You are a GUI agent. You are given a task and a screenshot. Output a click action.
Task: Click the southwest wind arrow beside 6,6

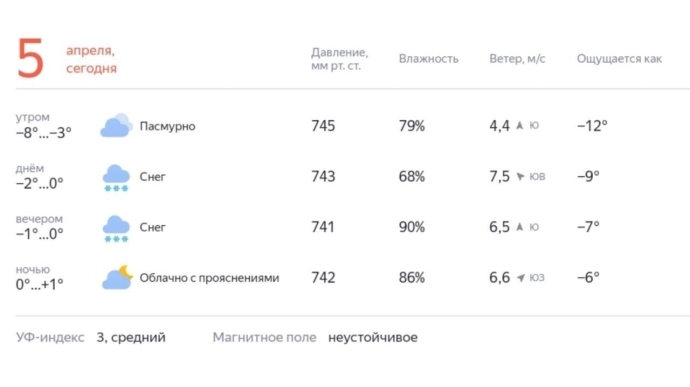(x=521, y=278)
